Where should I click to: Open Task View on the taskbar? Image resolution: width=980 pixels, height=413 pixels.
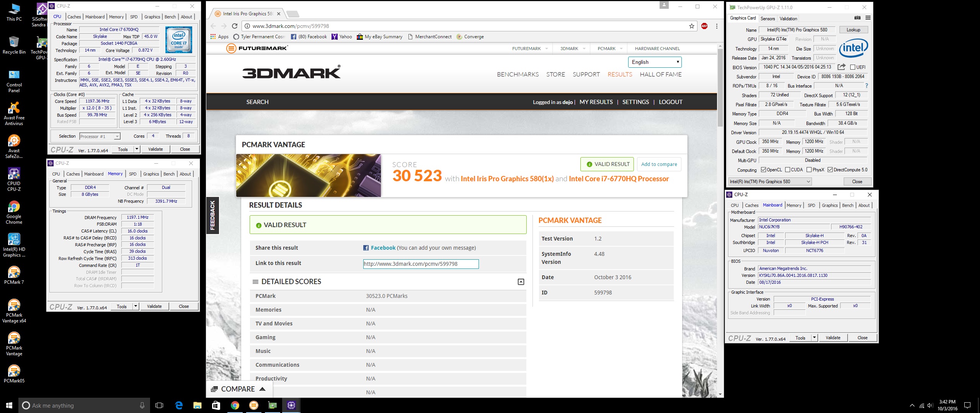pyautogui.click(x=159, y=405)
